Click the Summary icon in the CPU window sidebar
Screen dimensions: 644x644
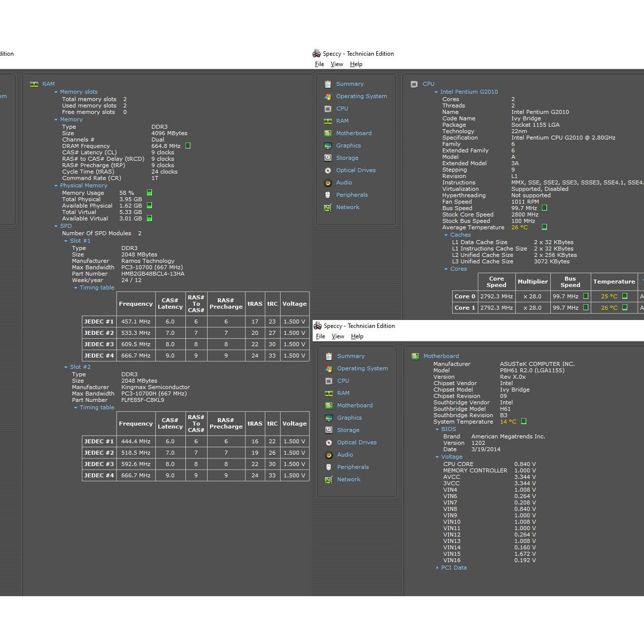328,84
